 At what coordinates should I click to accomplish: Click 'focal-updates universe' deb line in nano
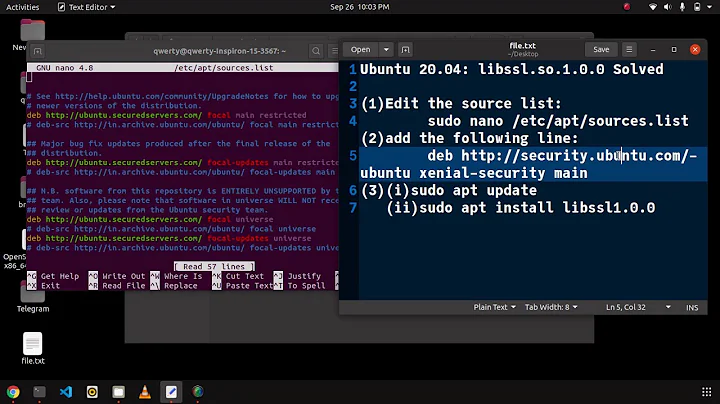point(169,238)
